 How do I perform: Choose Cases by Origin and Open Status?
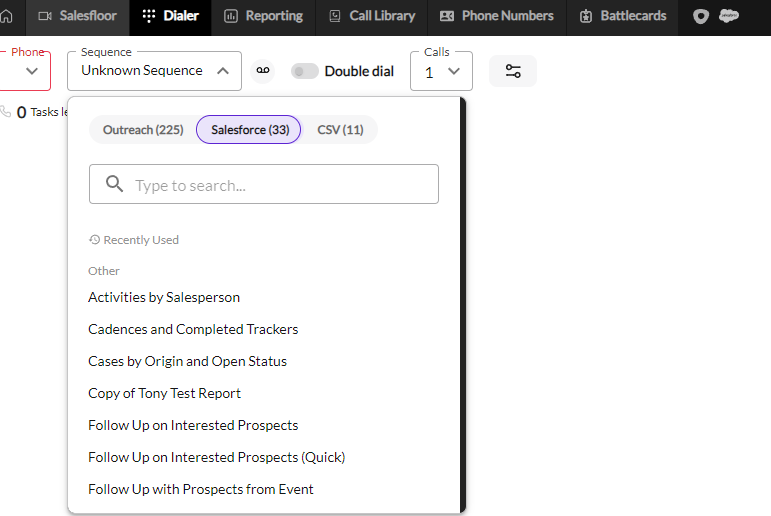tap(187, 362)
